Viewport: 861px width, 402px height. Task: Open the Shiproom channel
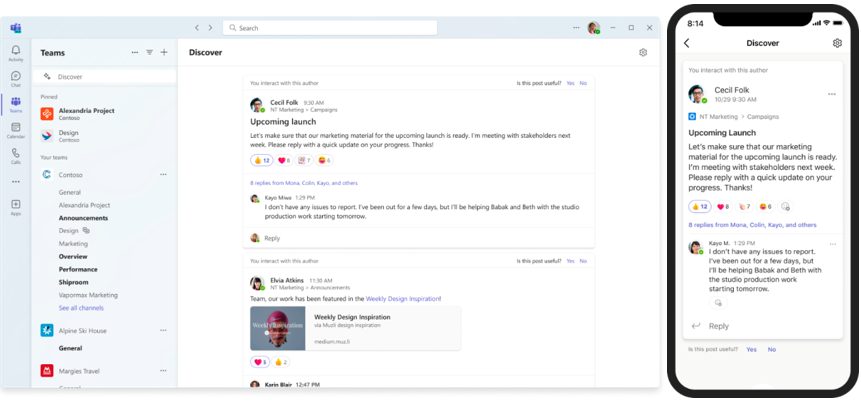[x=74, y=282]
